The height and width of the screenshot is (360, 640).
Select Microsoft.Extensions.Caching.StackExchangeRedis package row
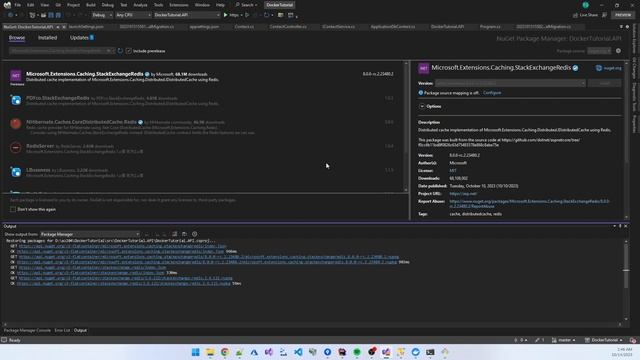click(203, 77)
